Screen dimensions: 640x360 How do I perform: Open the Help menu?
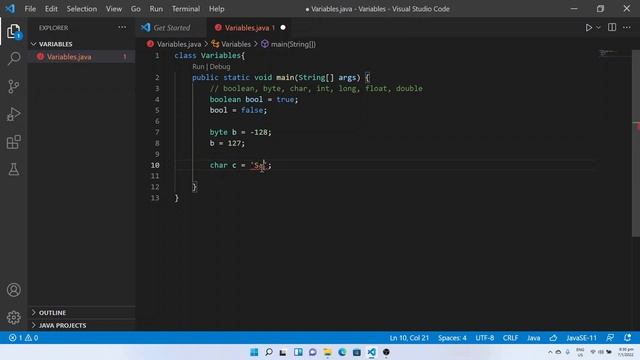pos(216,9)
